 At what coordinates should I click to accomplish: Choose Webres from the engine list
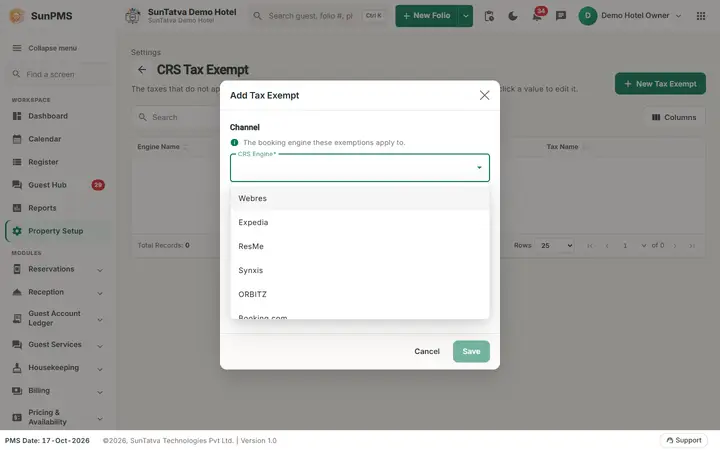pyautogui.click(x=360, y=198)
